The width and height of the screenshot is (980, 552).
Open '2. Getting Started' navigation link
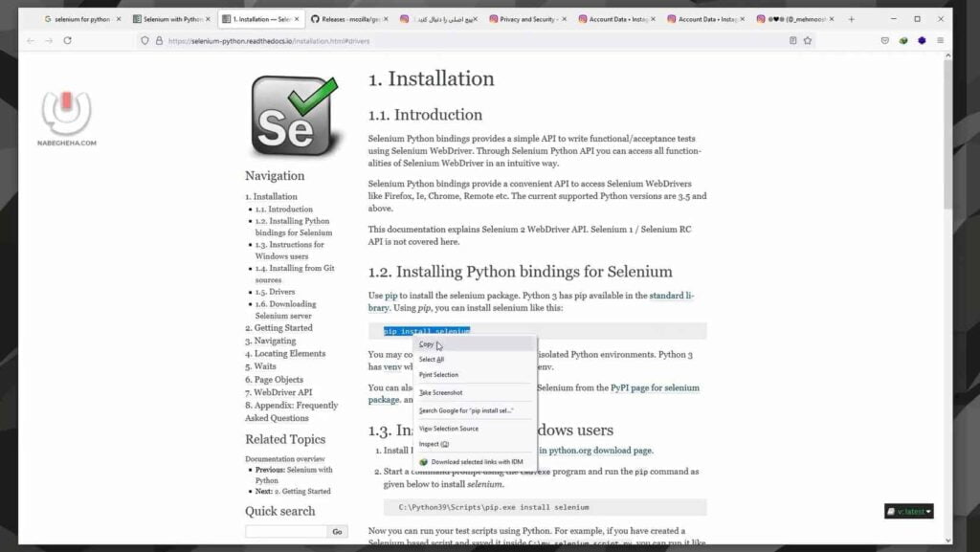point(278,328)
